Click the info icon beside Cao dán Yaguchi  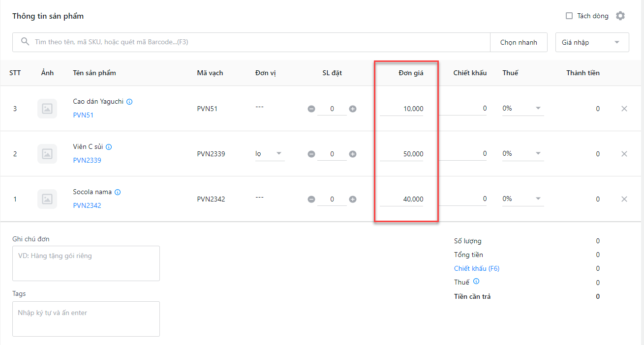tap(129, 102)
